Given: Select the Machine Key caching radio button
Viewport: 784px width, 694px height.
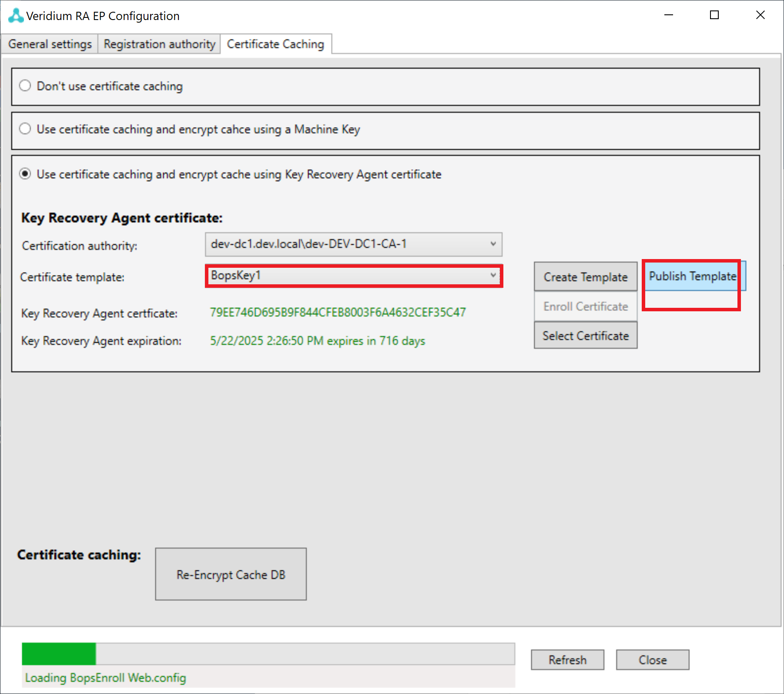Looking at the screenshot, I should click(25, 129).
